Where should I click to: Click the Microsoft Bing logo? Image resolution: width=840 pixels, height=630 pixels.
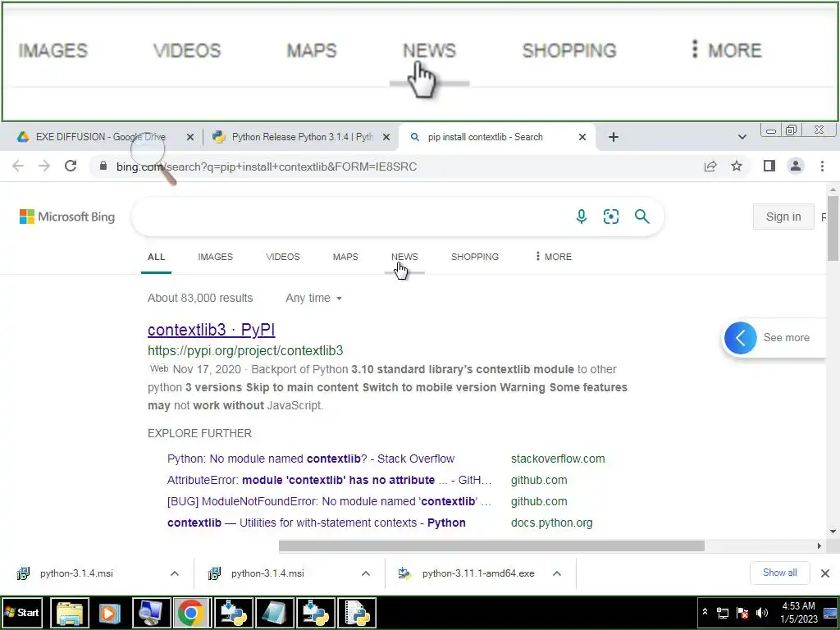pyautogui.click(x=67, y=217)
